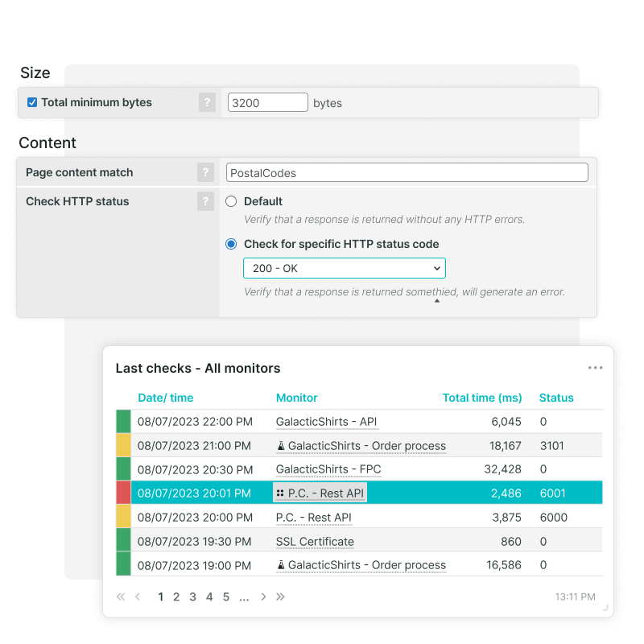Go to next page of checks

263,597
